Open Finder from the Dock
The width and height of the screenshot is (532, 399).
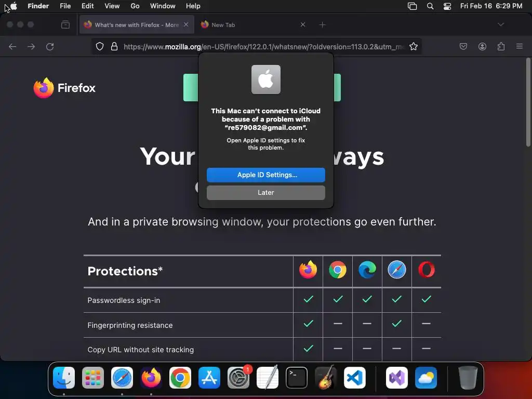64,378
